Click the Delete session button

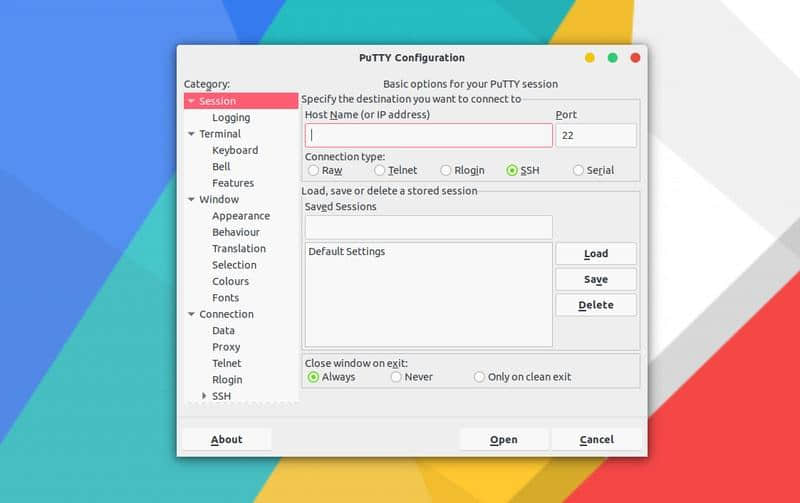596,305
